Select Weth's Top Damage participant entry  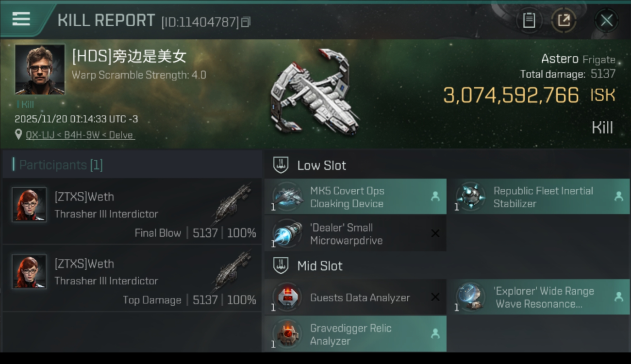(132, 278)
